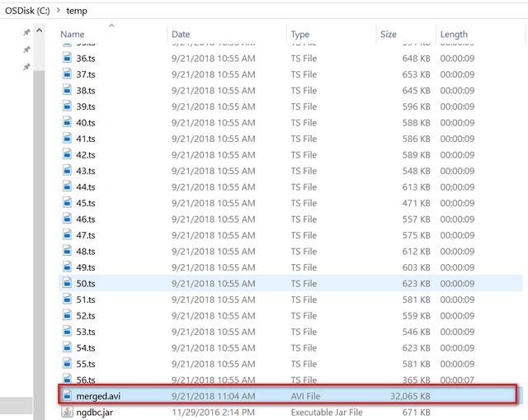This screenshot has width=528, height=420.
Task: Click OSDisk (C:) in the breadcrumb
Action: 27,11
